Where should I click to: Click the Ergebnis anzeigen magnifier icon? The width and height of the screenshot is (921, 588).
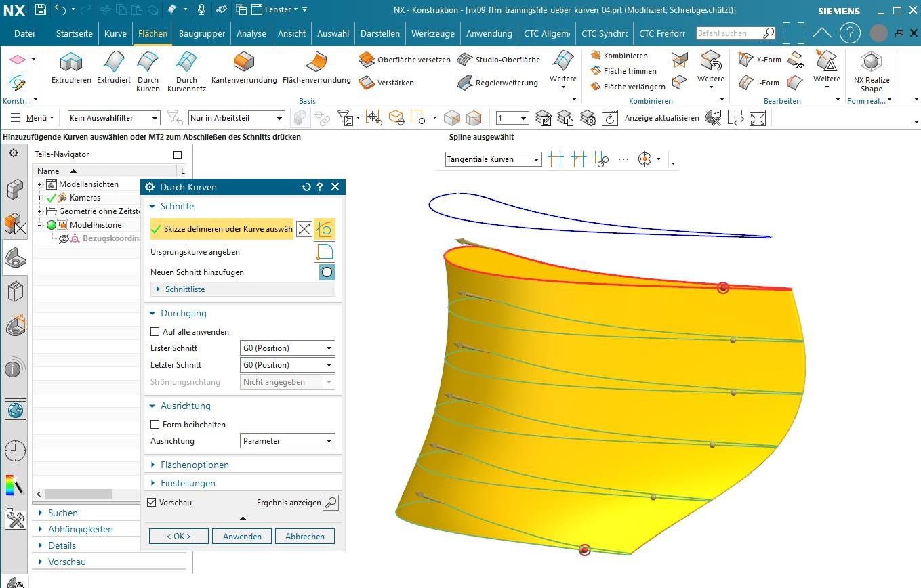(x=330, y=503)
